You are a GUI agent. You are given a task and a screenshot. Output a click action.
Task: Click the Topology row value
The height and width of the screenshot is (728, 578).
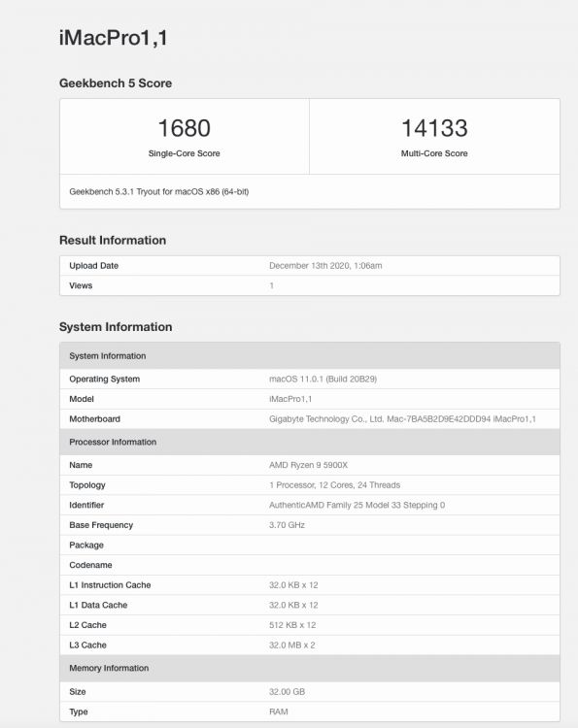pos(334,484)
